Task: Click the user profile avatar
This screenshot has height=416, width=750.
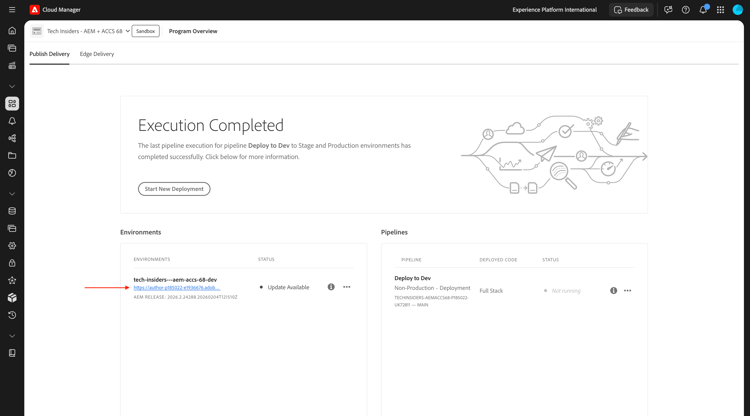Action: click(x=738, y=10)
